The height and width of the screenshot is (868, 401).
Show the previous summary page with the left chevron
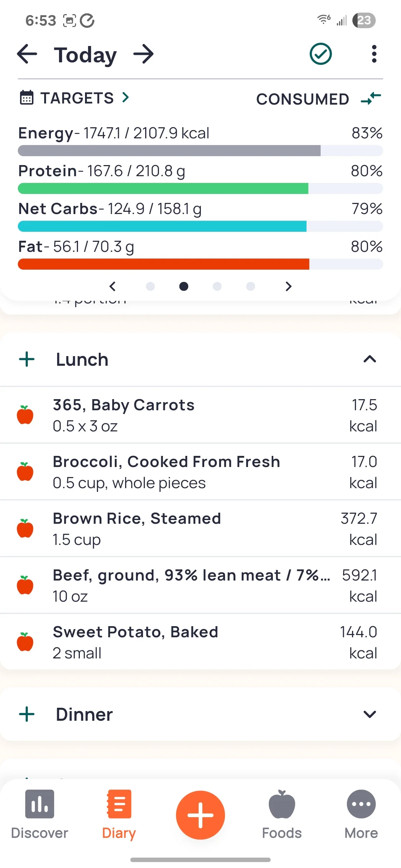click(x=113, y=286)
